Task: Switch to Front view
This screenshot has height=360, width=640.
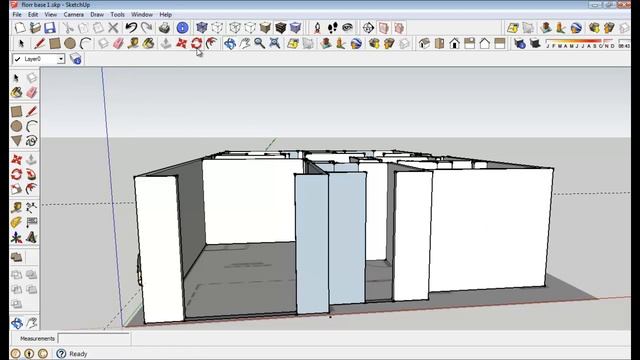Action: pos(454,43)
